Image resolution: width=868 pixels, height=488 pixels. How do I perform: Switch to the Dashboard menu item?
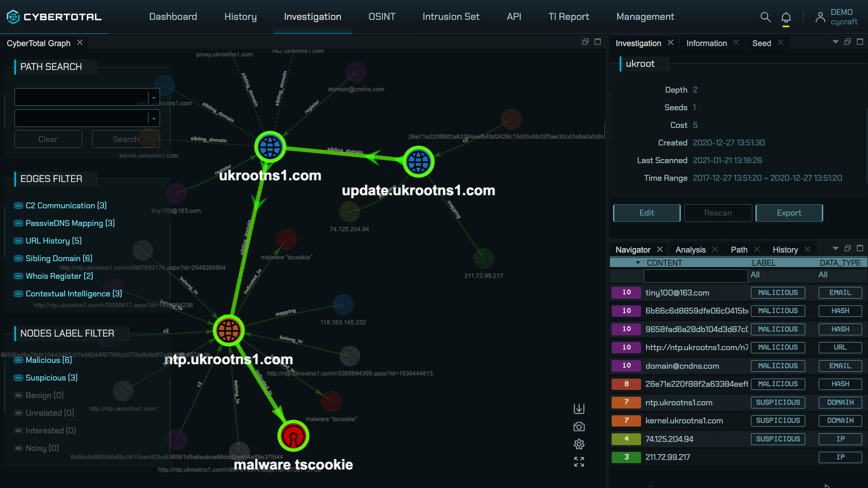click(173, 17)
